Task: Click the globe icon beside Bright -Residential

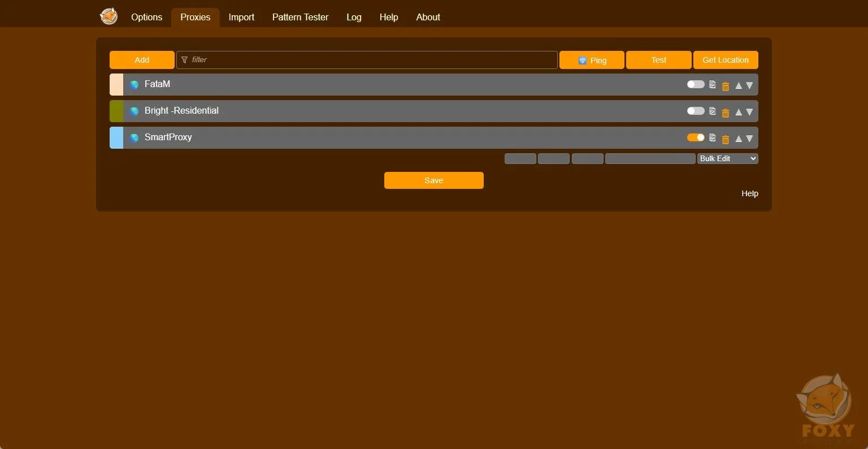Action: click(134, 111)
